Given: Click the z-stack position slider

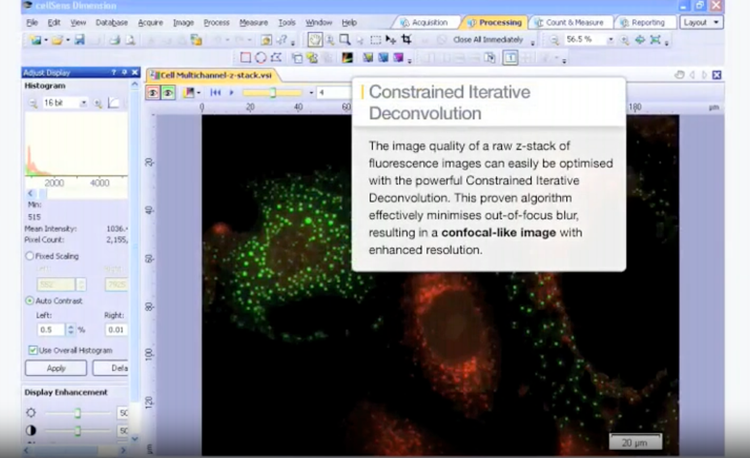Looking at the screenshot, I should point(272,92).
